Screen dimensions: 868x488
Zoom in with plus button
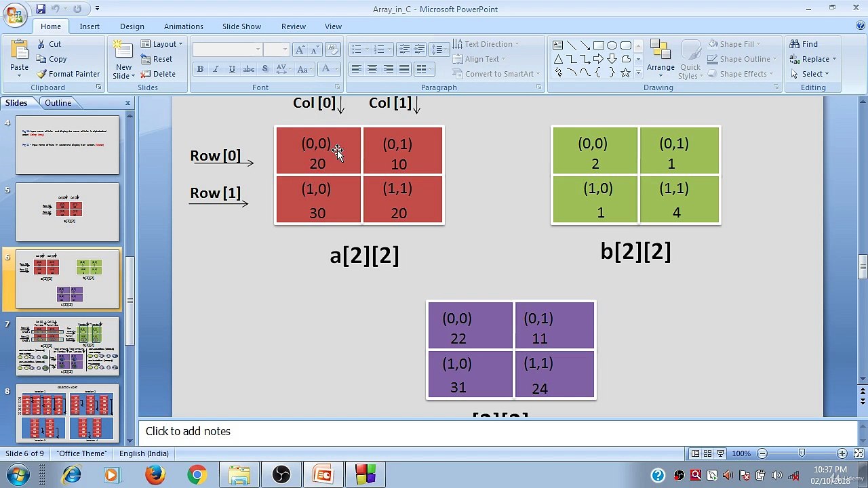point(842,453)
